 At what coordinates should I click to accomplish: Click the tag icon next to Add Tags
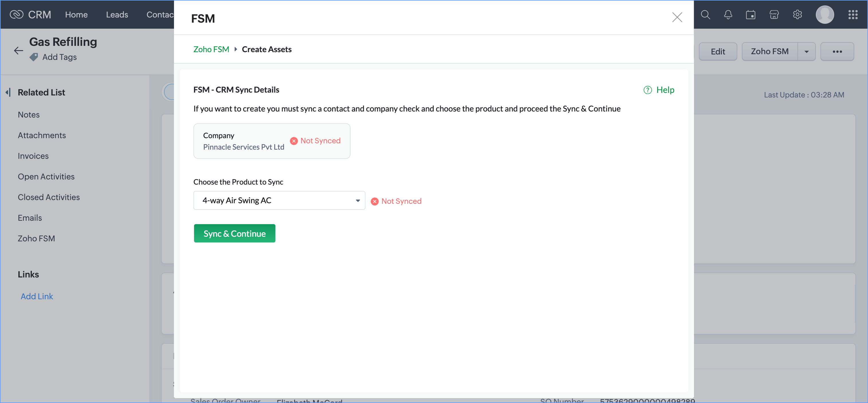pyautogui.click(x=34, y=57)
